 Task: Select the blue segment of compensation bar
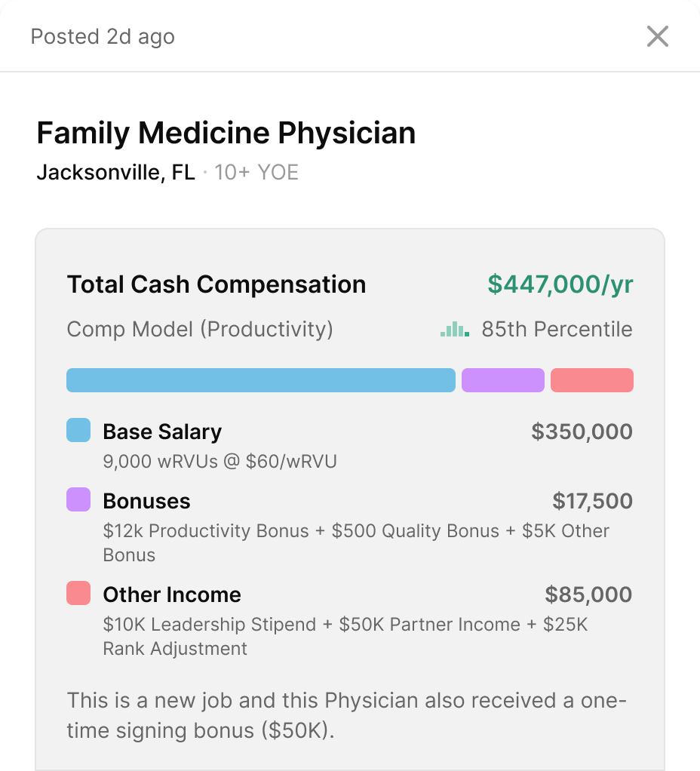pyautogui.click(x=261, y=380)
